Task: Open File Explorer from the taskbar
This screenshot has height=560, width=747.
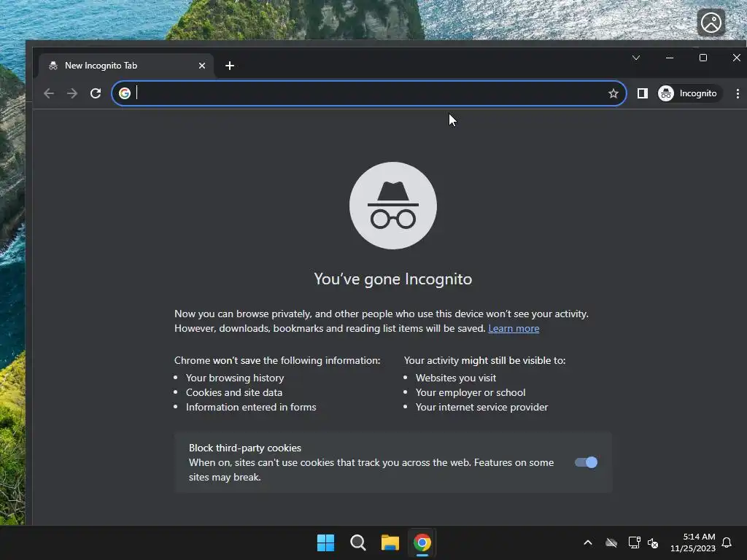Action: pyautogui.click(x=390, y=542)
